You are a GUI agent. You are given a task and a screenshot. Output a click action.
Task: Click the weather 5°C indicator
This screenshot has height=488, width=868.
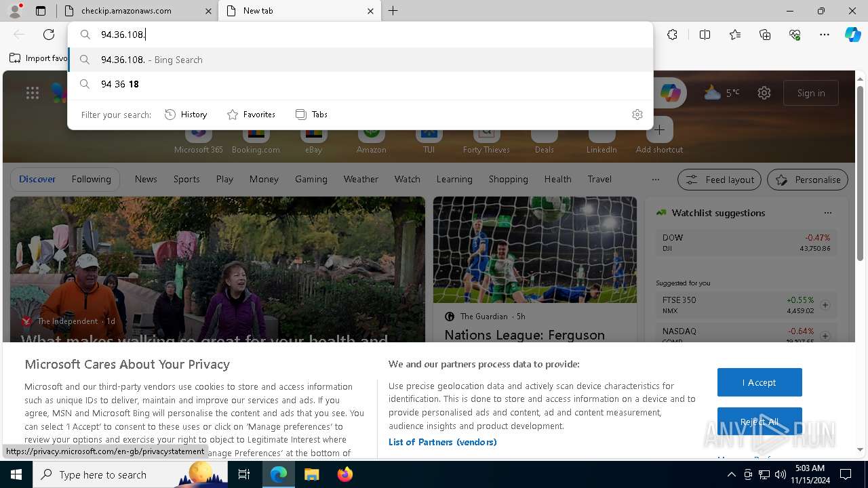pyautogui.click(x=722, y=93)
